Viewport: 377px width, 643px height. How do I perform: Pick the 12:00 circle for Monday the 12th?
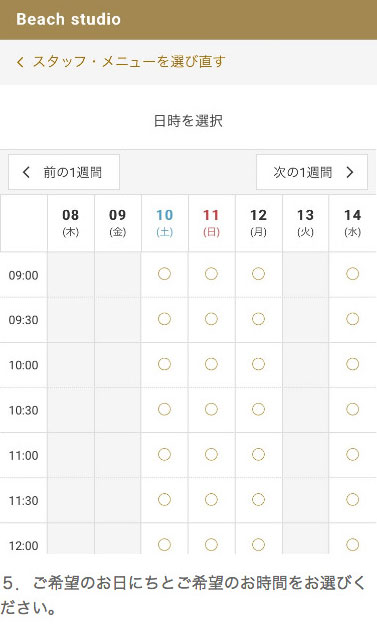258,545
